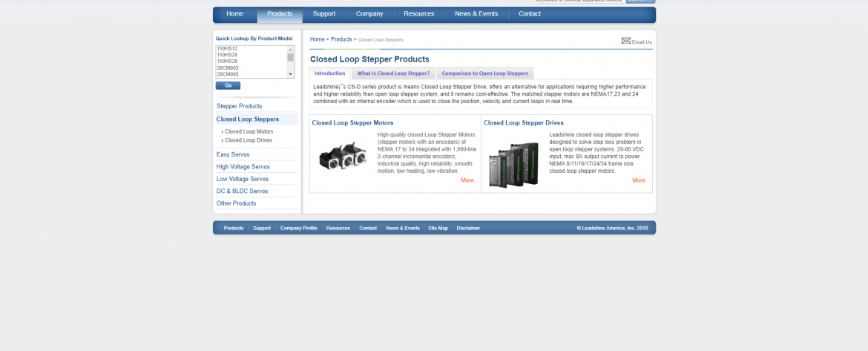Viewport: 868px width, 351px height.
Task: Open Easy Servos in the sidebar
Action: coord(233,154)
